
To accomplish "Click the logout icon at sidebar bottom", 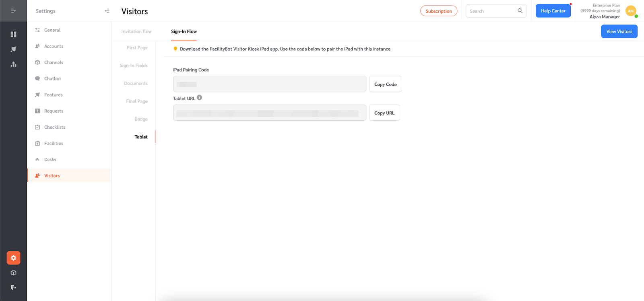I will (x=13, y=287).
